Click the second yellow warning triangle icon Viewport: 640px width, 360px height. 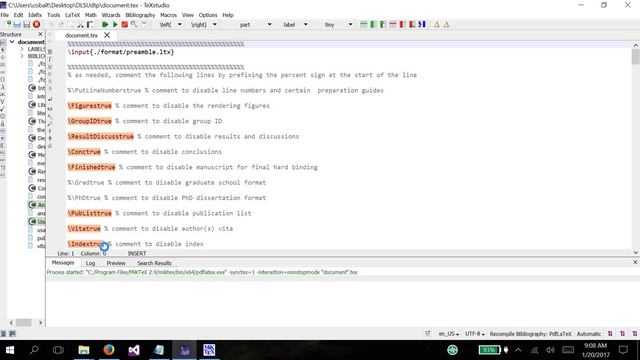447,24
